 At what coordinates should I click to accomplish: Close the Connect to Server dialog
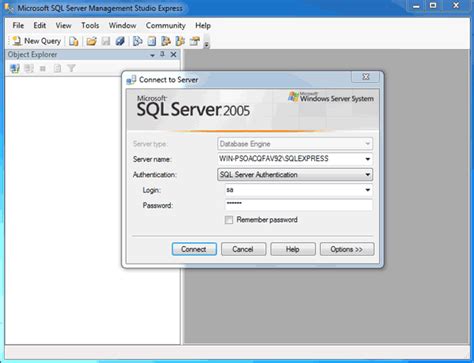click(x=365, y=77)
